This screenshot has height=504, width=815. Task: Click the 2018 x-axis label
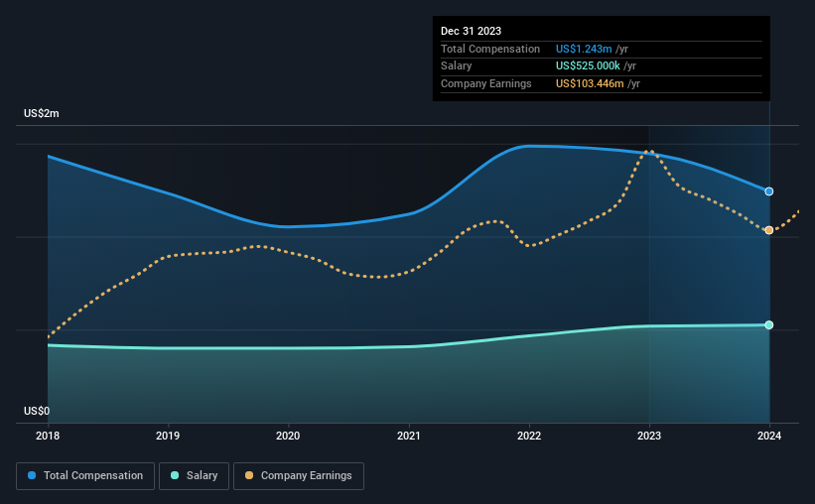48,436
